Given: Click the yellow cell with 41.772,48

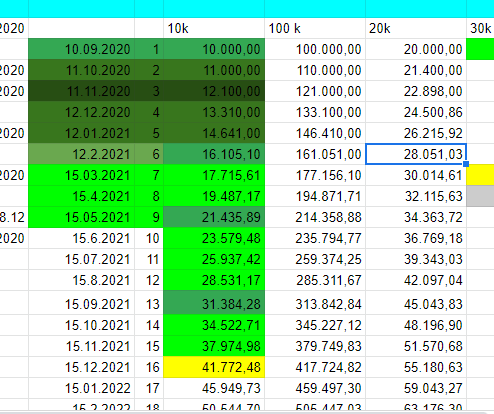Looking at the screenshot, I should pos(214,367).
